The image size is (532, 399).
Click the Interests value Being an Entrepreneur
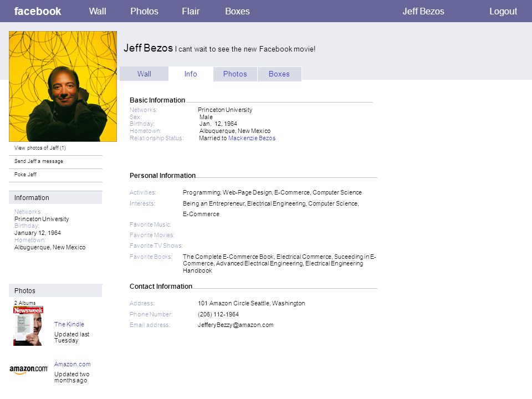(x=271, y=209)
